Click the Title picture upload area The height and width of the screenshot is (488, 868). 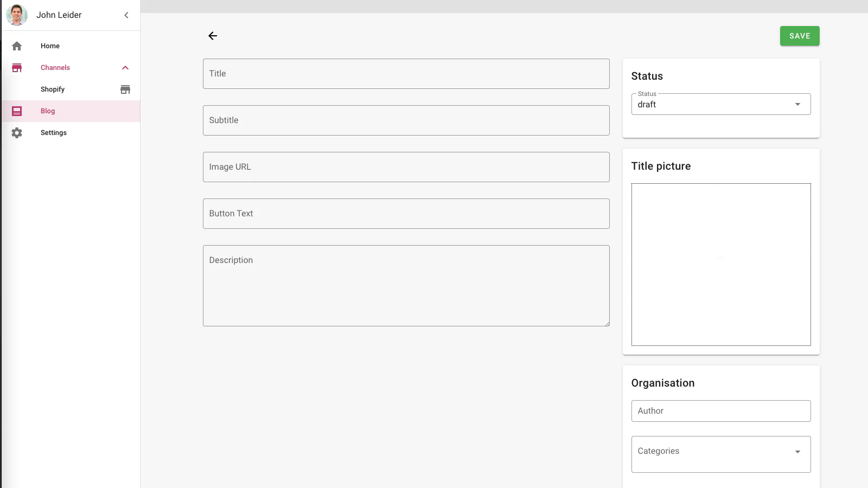[720, 265]
